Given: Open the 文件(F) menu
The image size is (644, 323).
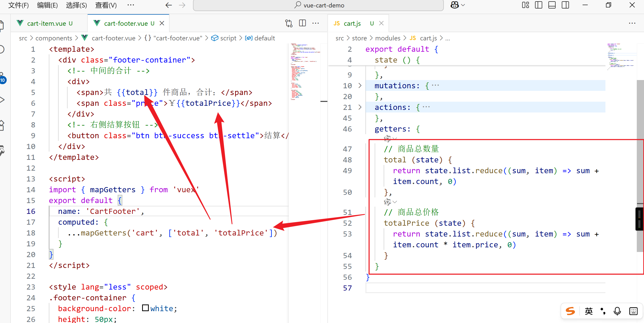Looking at the screenshot, I should pyautogui.click(x=18, y=5).
